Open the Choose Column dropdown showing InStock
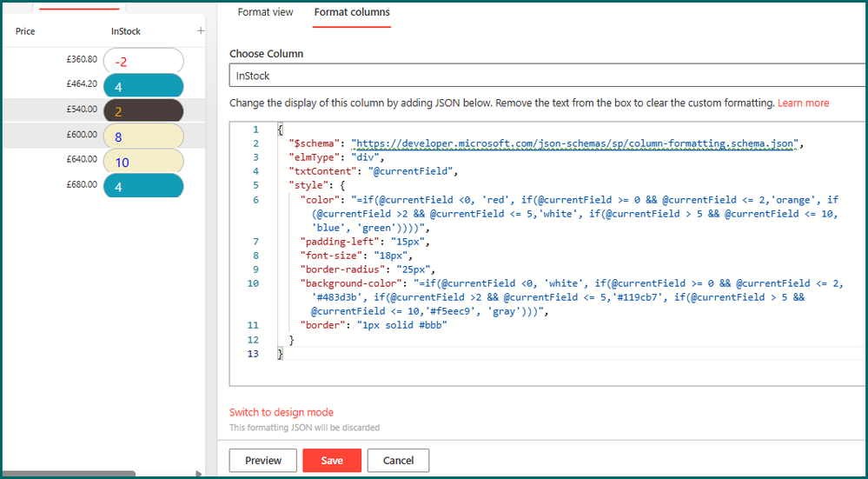Screen dimensions: 868x479 [548, 76]
